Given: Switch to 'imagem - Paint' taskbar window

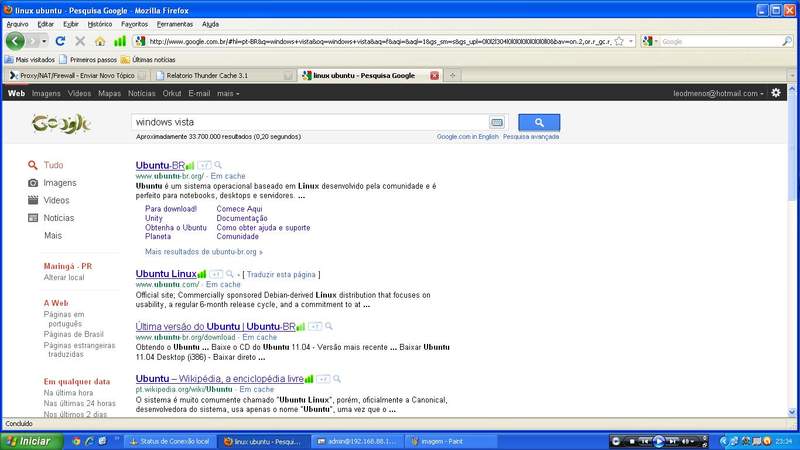Looking at the screenshot, I should 452,441.
